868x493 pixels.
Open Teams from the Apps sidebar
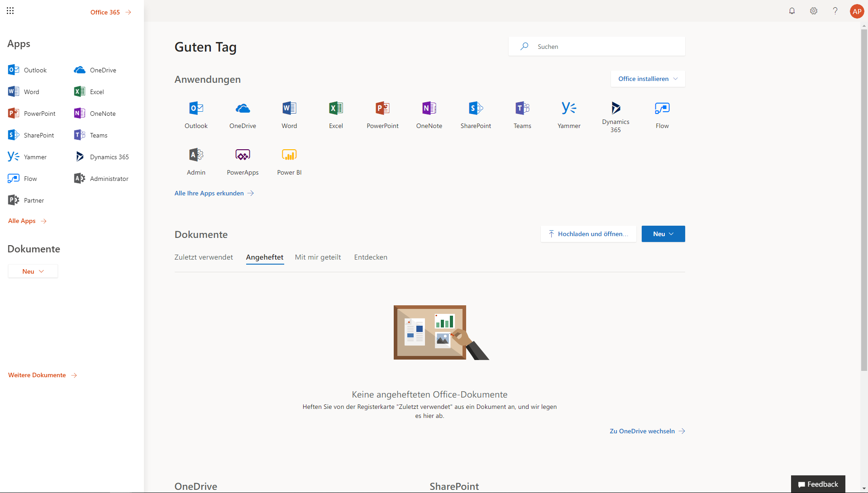click(x=91, y=135)
